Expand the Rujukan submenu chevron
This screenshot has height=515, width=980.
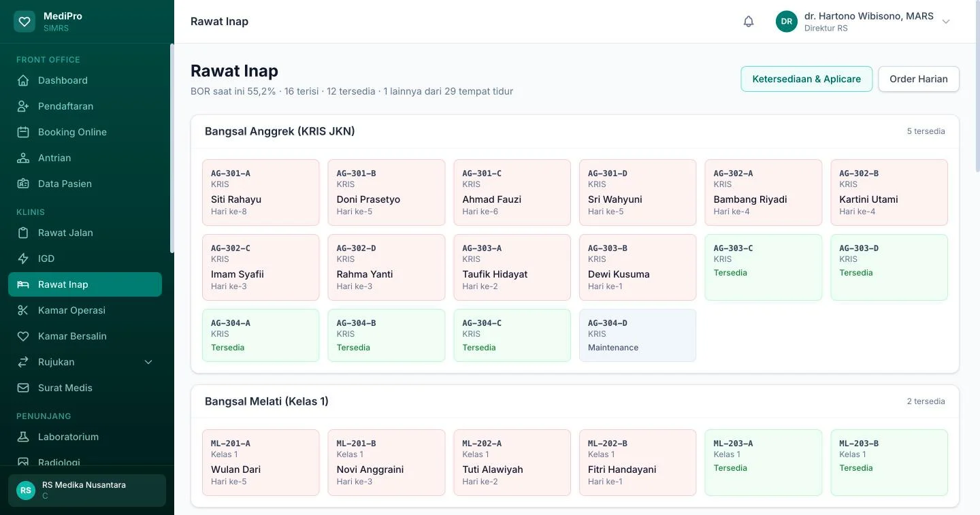coord(148,362)
